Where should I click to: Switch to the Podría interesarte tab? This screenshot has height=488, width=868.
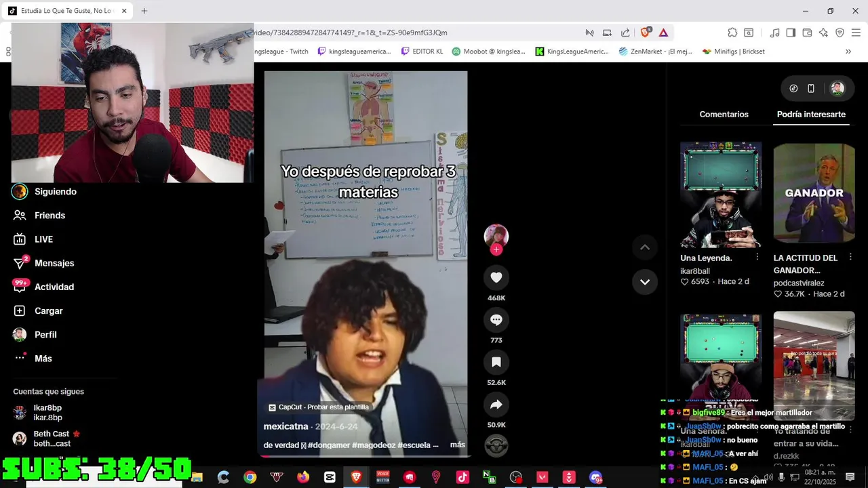pyautogui.click(x=811, y=115)
